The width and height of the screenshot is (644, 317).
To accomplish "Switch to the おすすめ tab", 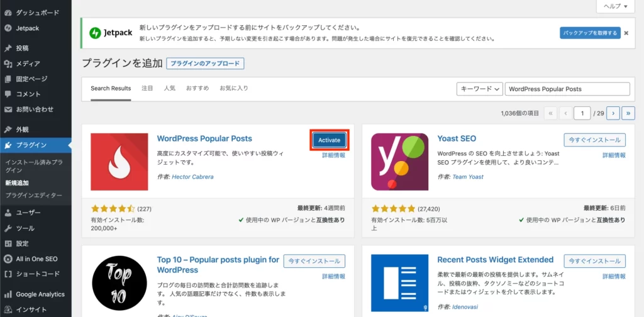I will click(197, 89).
